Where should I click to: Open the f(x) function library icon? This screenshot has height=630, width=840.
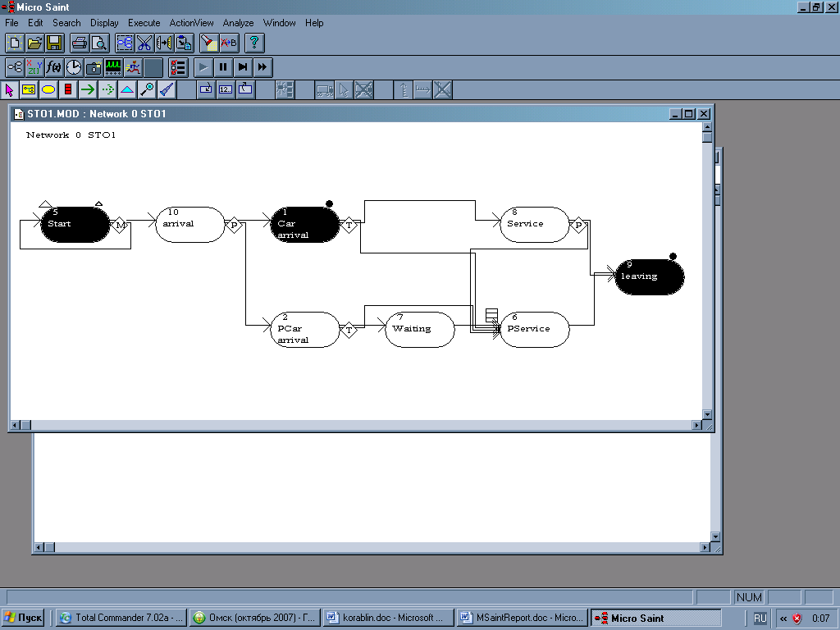(54, 67)
